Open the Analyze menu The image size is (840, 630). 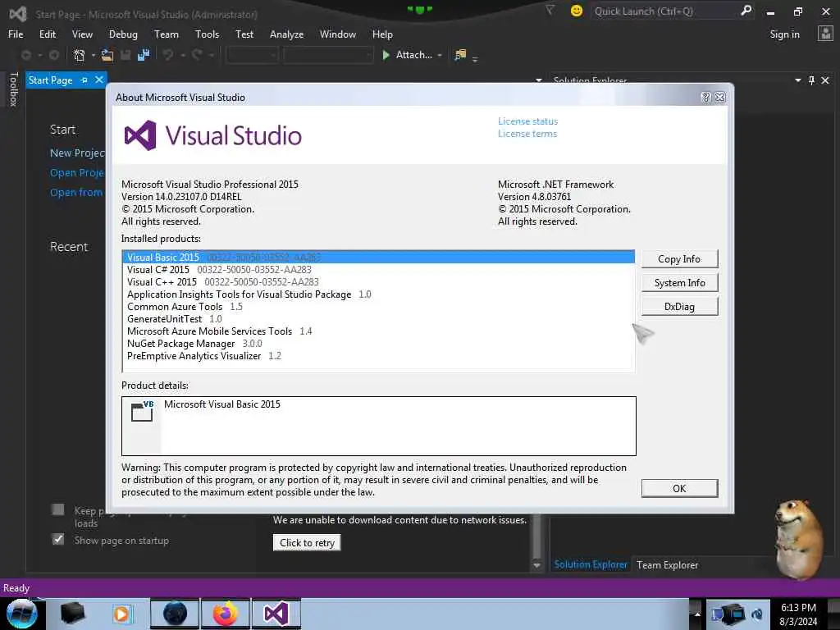[286, 34]
